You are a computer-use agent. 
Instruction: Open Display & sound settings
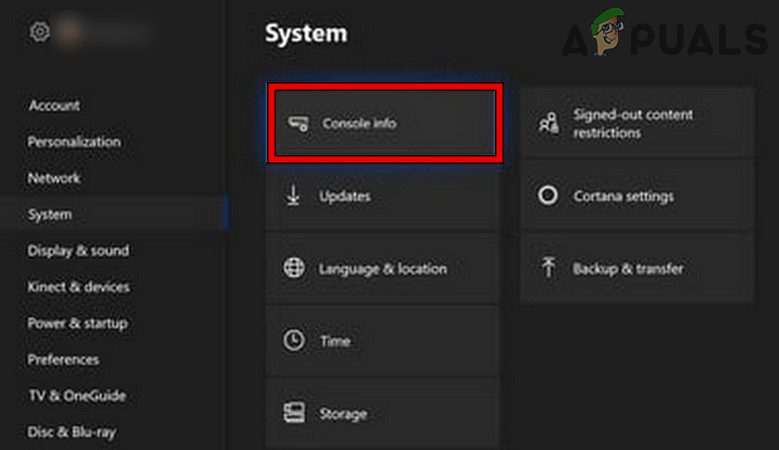(78, 251)
